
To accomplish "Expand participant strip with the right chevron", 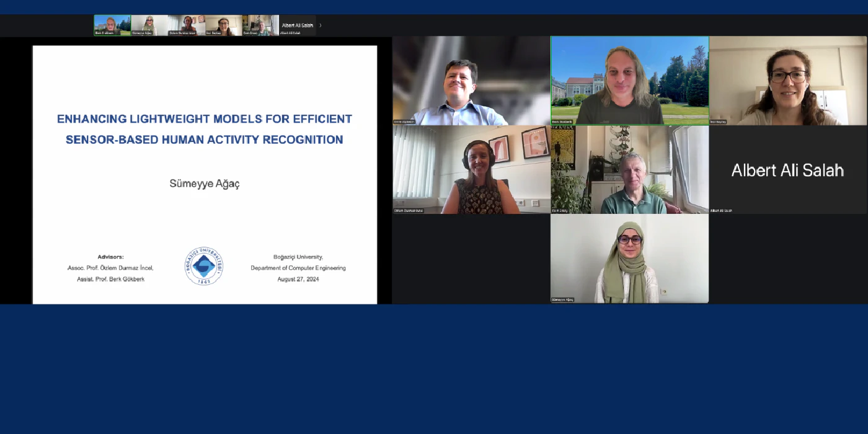I will [321, 25].
